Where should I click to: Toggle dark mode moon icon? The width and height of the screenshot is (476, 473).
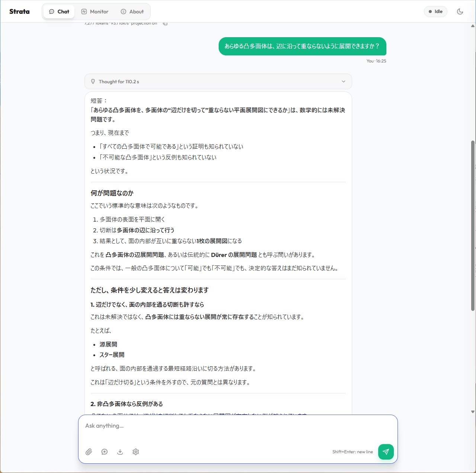[460, 12]
